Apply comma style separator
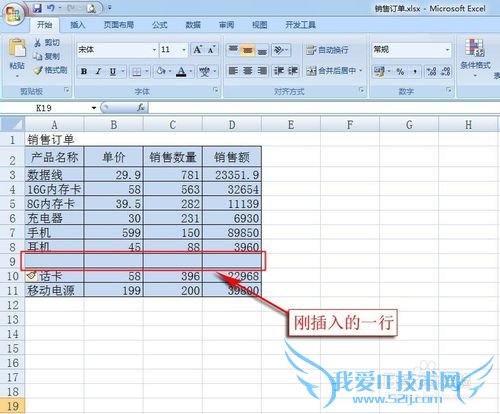Viewport: 500px width, 414px height. pyautogui.click(x=415, y=71)
